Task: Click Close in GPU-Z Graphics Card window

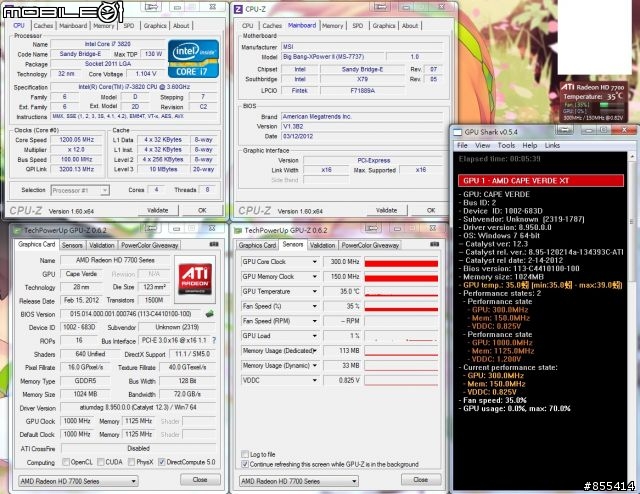Action: point(200,479)
